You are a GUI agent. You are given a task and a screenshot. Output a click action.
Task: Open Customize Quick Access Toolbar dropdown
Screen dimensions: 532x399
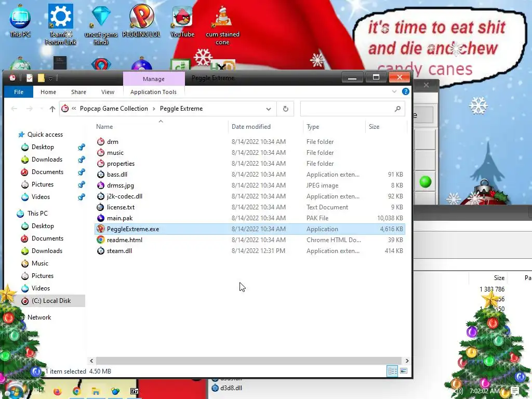tap(50, 78)
